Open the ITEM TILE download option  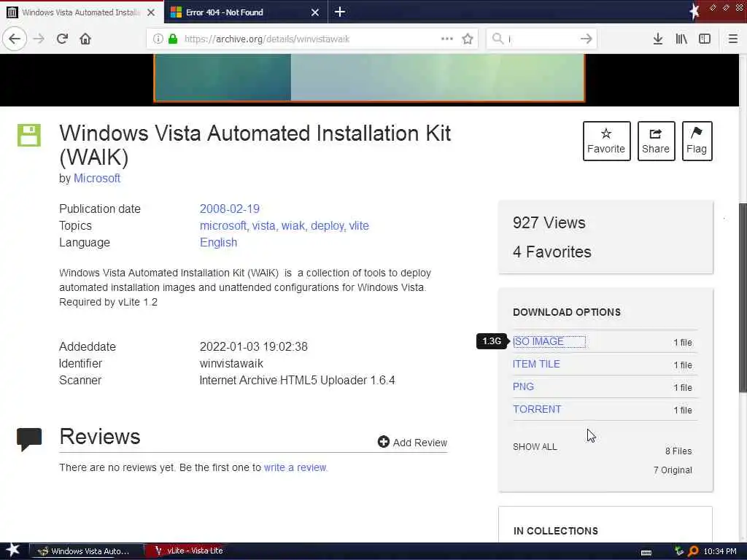pyautogui.click(x=536, y=364)
